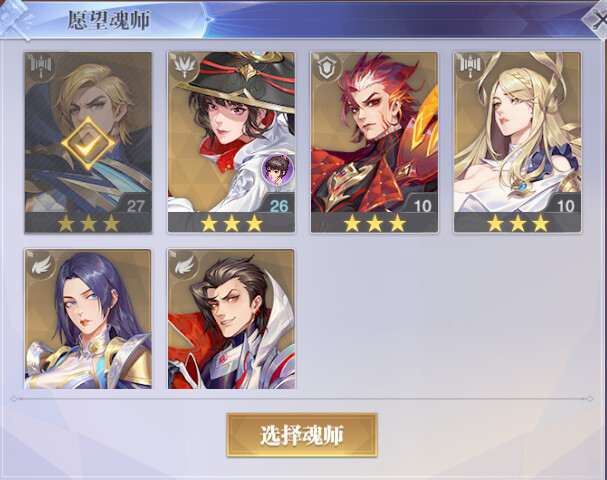Select the purple-haired armored woman card

[88, 319]
